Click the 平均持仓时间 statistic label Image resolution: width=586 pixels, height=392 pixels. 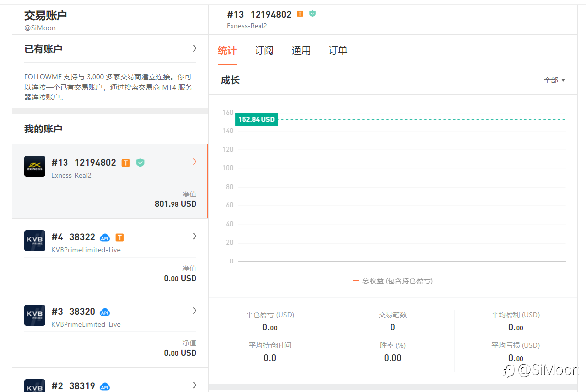pyautogui.click(x=270, y=345)
